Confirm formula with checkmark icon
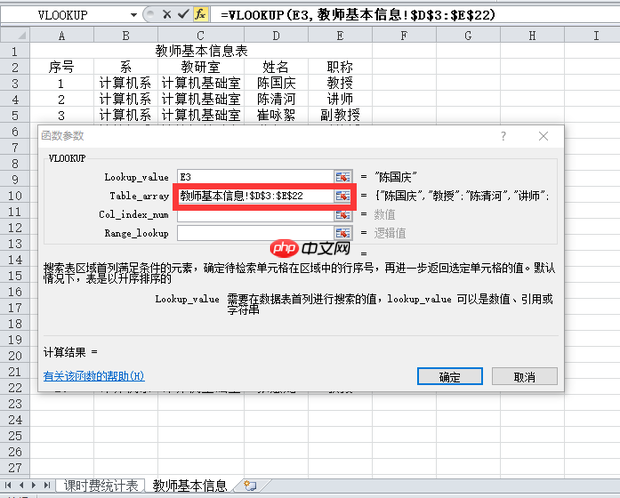The height and width of the screenshot is (498, 620). click(x=183, y=15)
